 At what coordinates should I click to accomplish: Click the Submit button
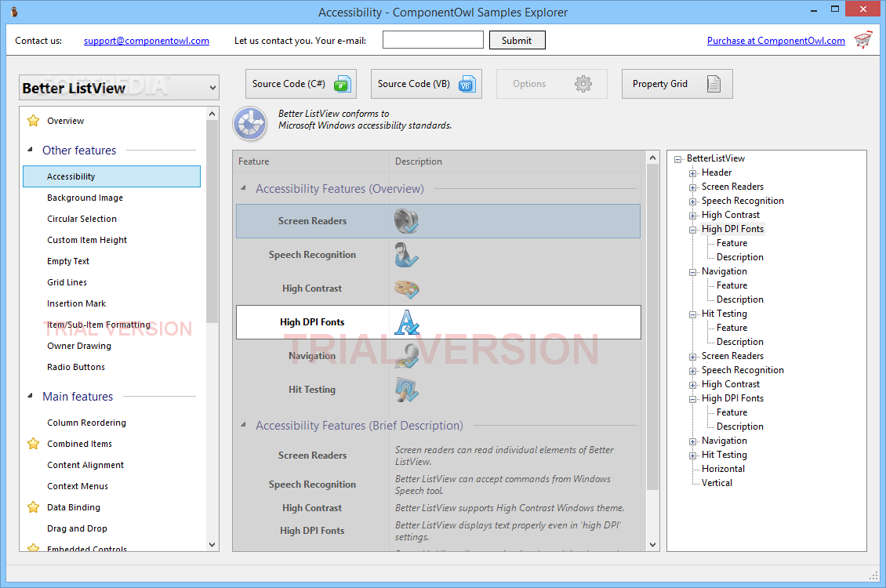tap(517, 40)
